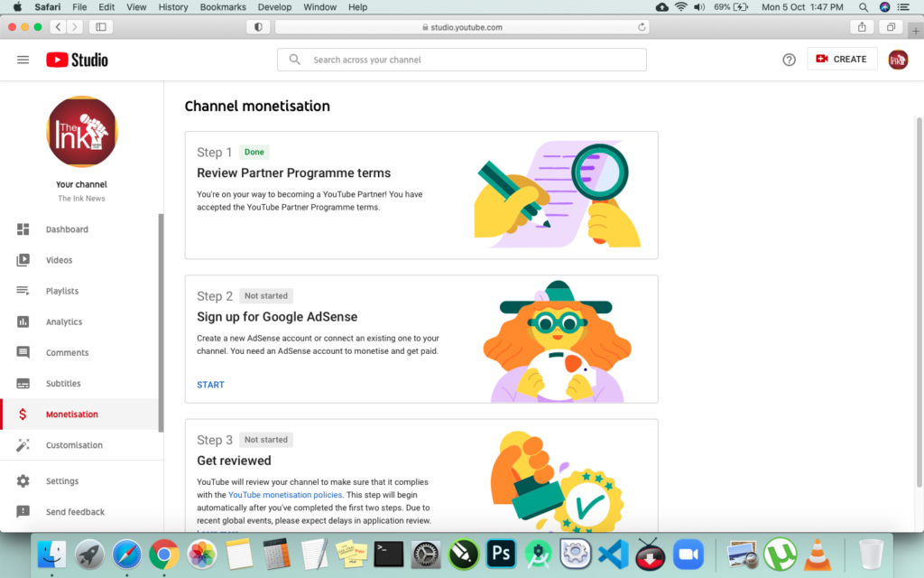The image size is (924, 578).
Task: Click the sidebar scrollbar
Action: point(161,322)
